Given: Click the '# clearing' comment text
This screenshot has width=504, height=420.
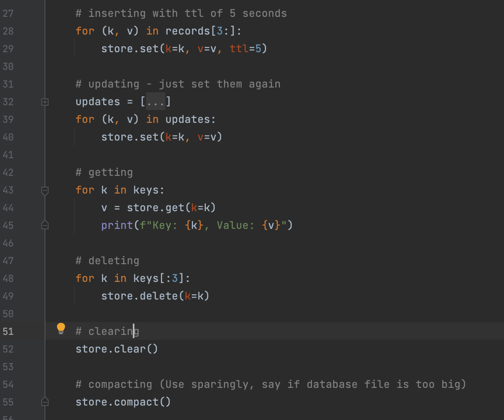Looking at the screenshot, I should pos(107,331).
